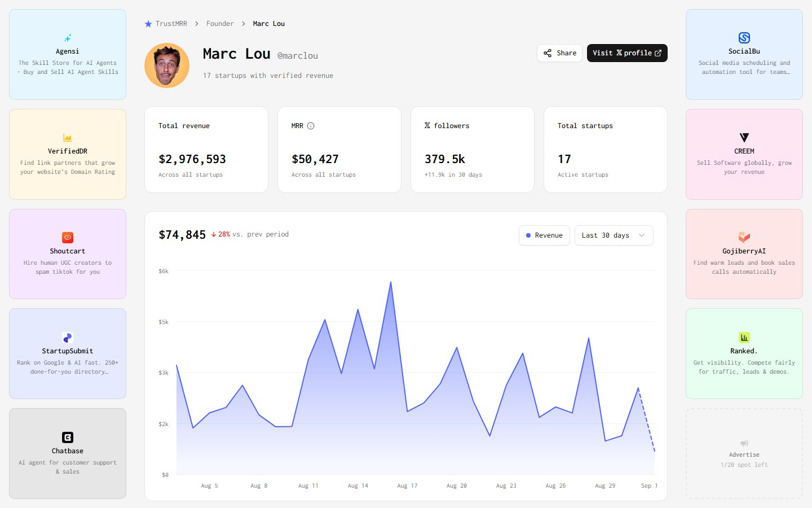Open the StartupSubmit ad title
Image resolution: width=812 pixels, height=508 pixels.
68,351
